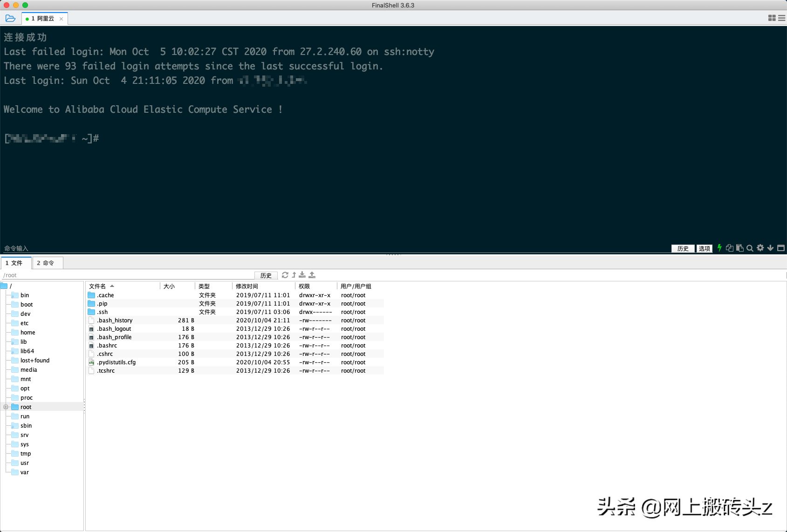This screenshot has height=532, width=787.
Task: Close the 阿里云 session tab
Action: (x=61, y=19)
